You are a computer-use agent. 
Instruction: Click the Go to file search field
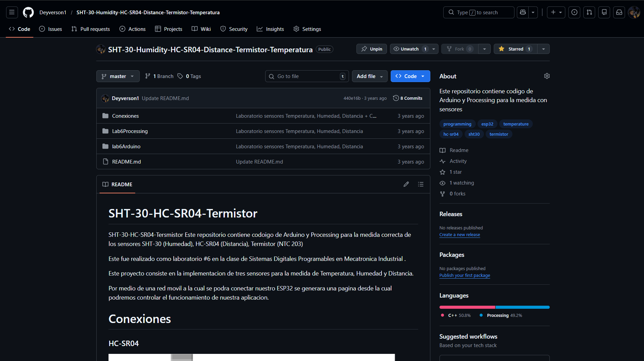(x=307, y=76)
